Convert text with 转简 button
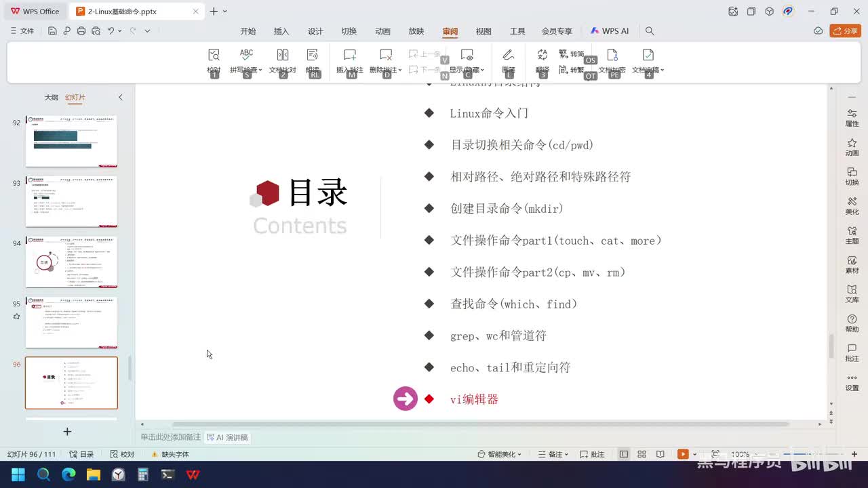The image size is (868, 488). click(x=572, y=54)
